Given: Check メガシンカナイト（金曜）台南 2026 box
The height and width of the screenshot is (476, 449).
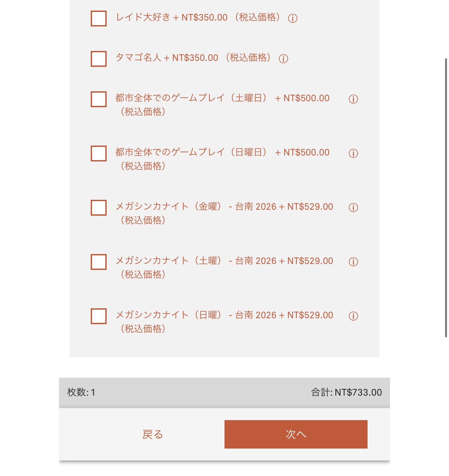Looking at the screenshot, I should [99, 208].
